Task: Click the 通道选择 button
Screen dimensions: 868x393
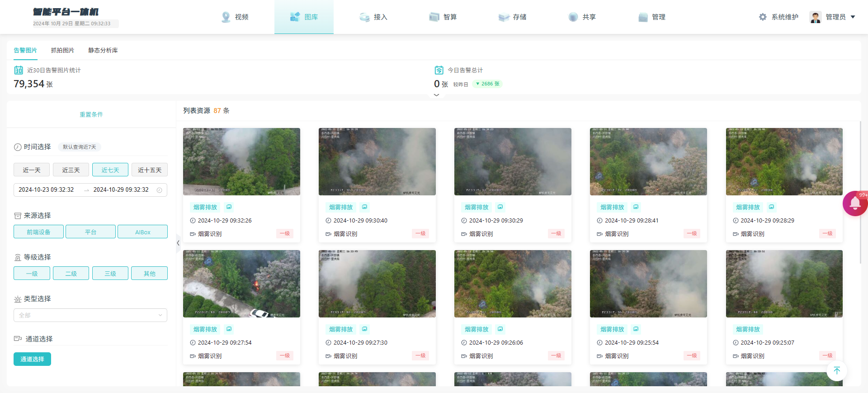Action: pos(32,359)
